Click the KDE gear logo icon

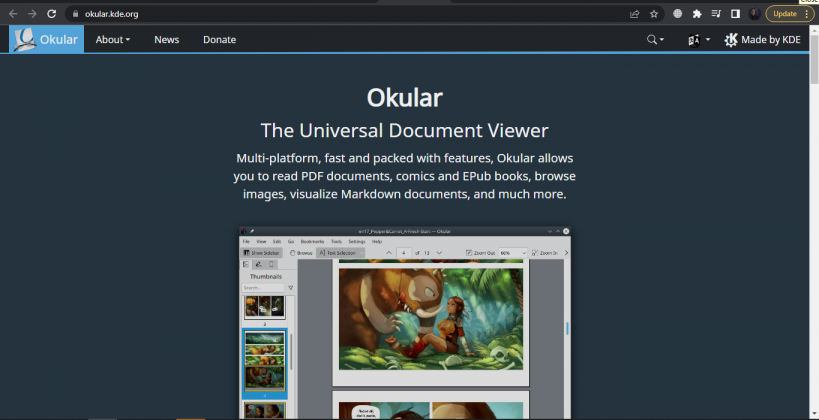[731, 40]
